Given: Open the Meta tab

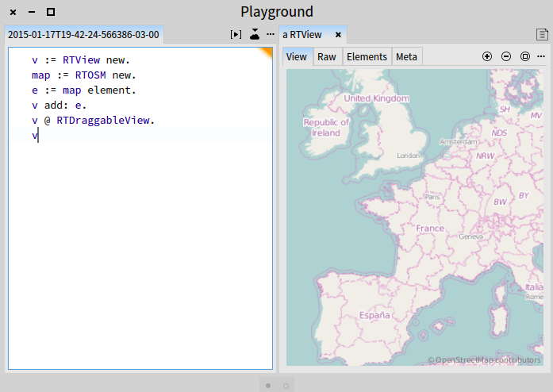Looking at the screenshot, I should (x=406, y=57).
